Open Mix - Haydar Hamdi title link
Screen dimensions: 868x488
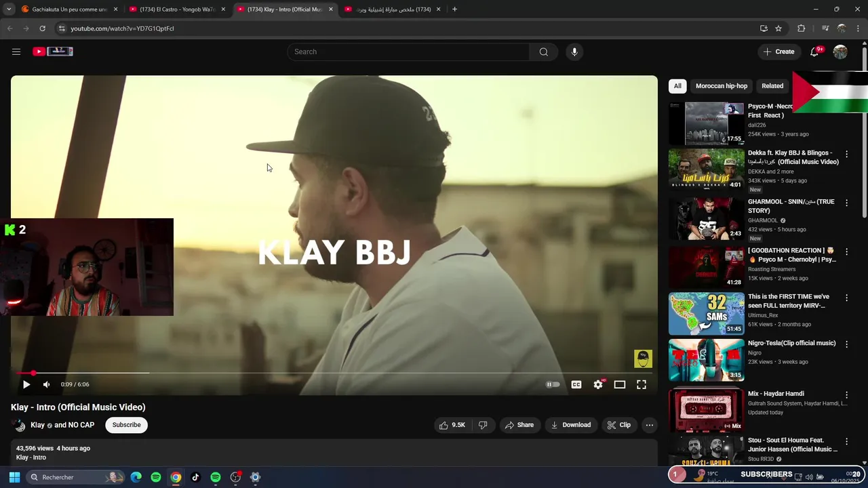point(776,394)
